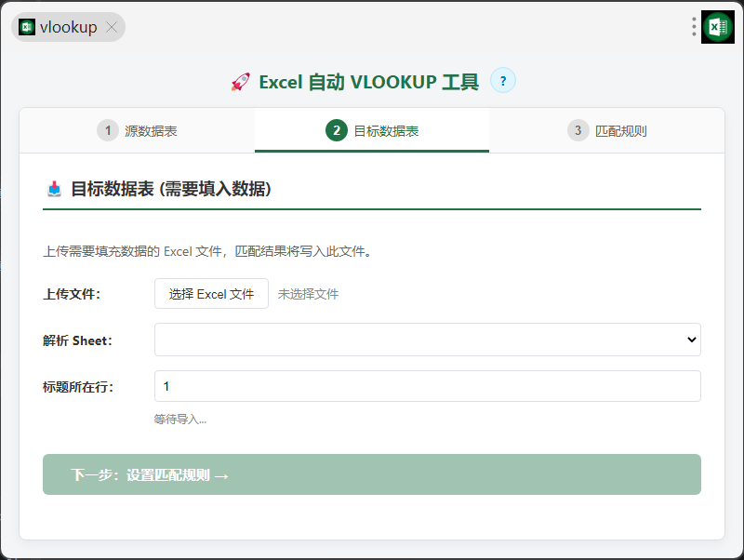Open the three-dot options menu

tap(694, 27)
